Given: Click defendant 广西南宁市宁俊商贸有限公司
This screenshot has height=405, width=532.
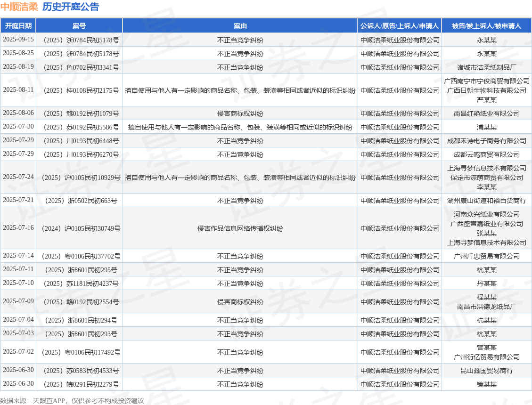Looking at the screenshot, I should point(487,81).
